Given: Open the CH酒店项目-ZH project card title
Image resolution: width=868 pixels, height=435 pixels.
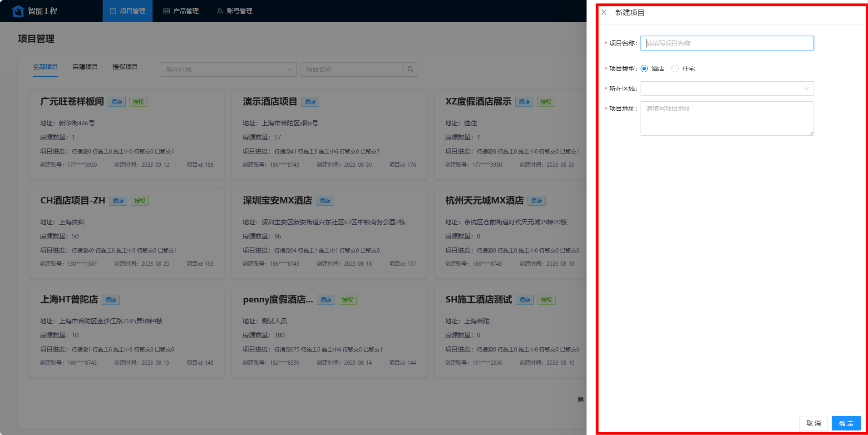Looking at the screenshot, I should coord(73,201).
